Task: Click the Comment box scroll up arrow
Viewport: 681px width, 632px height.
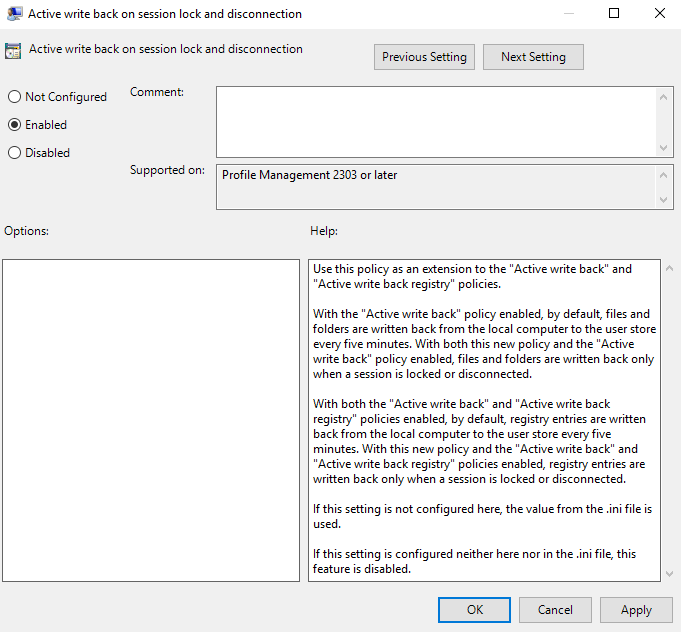Action: point(666,97)
